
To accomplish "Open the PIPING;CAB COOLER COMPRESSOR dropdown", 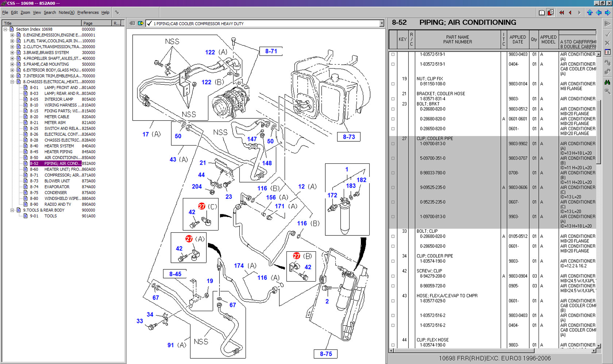I will click(382, 23).
